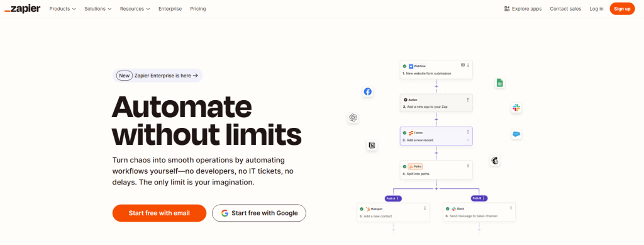The width and height of the screenshot is (644, 245).
Task: Click plus between Action and Tables steps
Action: (436, 119)
